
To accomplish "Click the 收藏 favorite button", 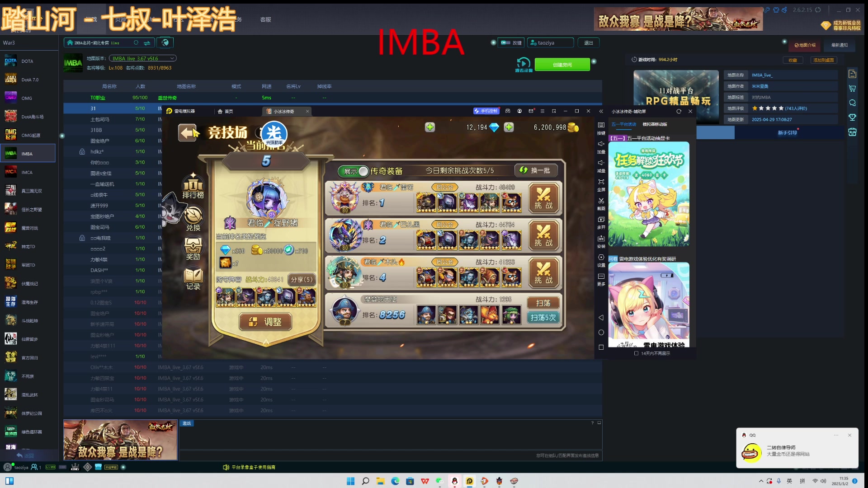I will (793, 60).
